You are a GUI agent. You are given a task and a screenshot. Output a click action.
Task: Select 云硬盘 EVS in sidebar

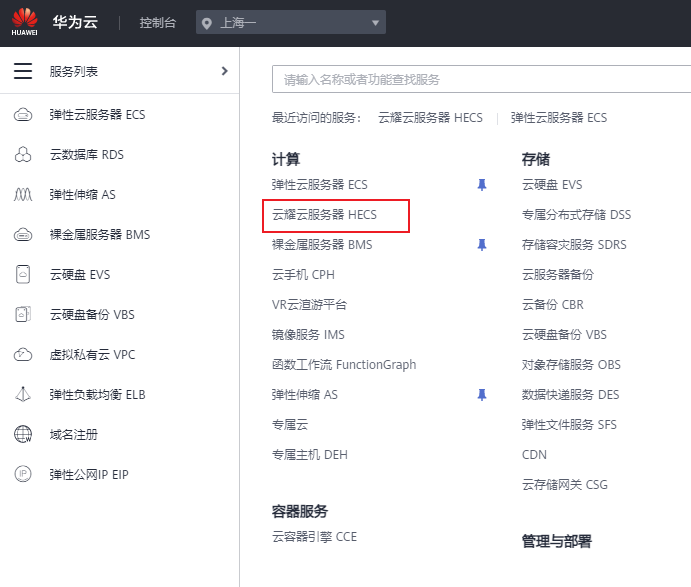click(80, 275)
